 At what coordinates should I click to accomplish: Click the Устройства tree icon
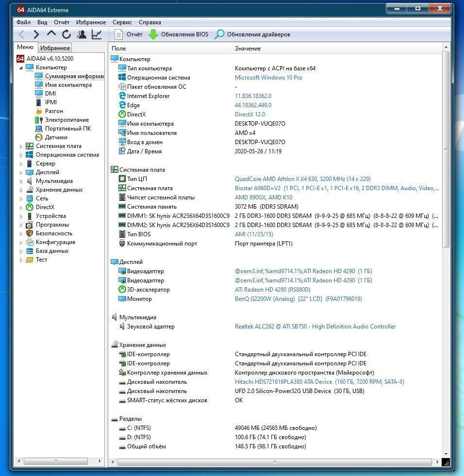(x=30, y=216)
